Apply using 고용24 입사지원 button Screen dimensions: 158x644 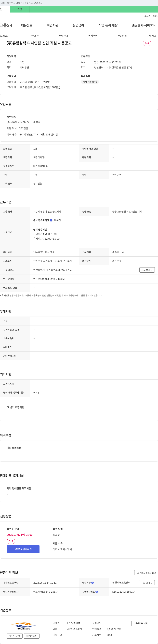pos(23,549)
